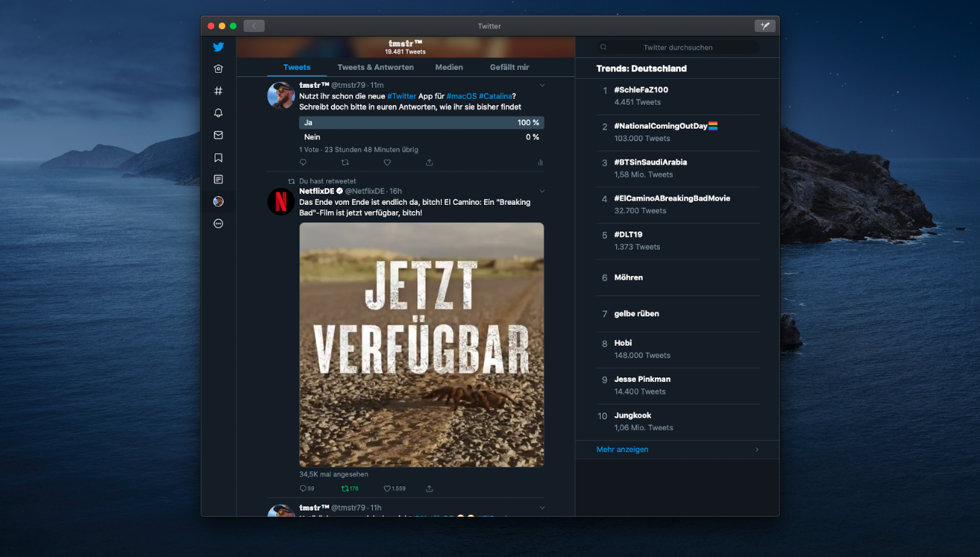Expand Mehr anzeigen chevron arrow
The width and height of the screenshot is (980, 557).
pyautogui.click(x=757, y=449)
